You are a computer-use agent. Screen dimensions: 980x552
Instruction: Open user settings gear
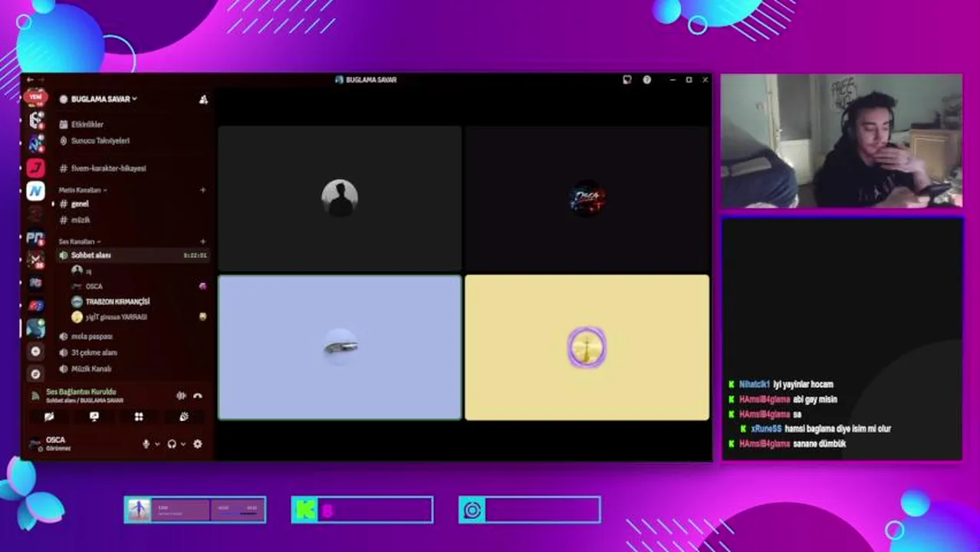[198, 444]
